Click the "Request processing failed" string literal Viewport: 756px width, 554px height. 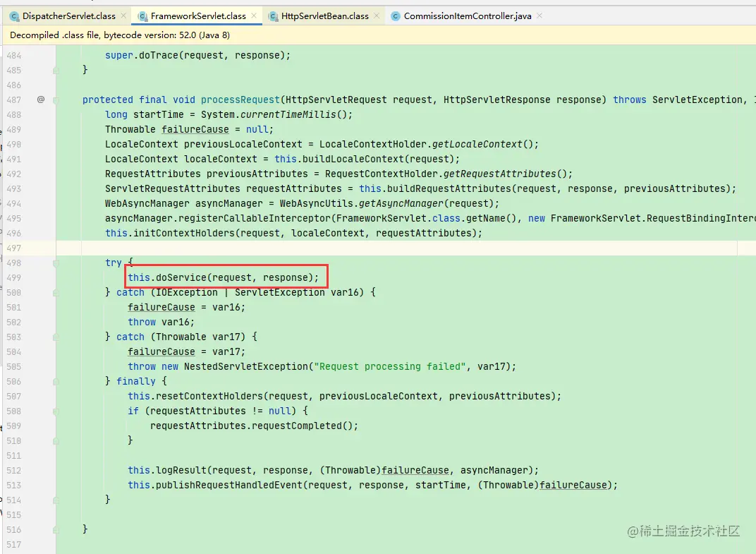[389, 367]
